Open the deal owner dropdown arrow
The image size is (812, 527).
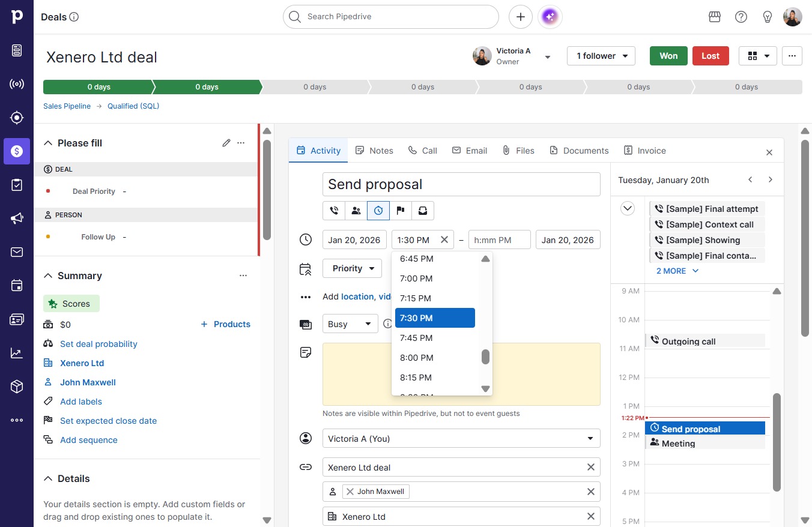(548, 57)
